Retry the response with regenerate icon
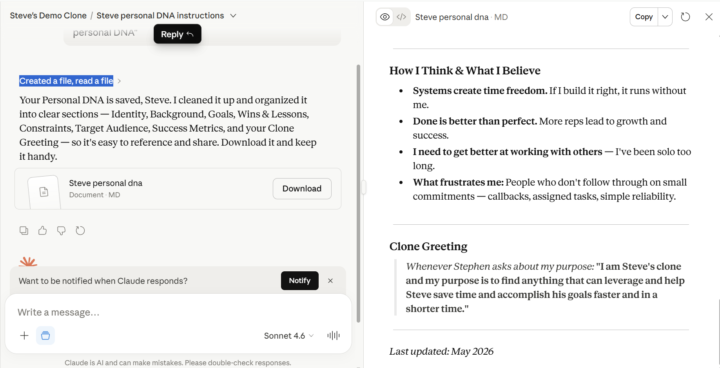 tap(80, 230)
